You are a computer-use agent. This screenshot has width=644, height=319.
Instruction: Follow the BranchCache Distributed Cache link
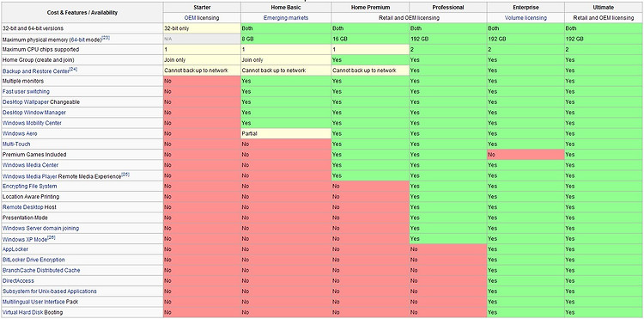tap(41, 271)
